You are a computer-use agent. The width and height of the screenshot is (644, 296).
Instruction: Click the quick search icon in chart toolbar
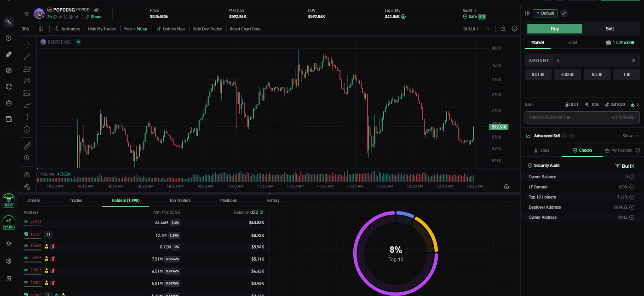pyautogui.click(x=503, y=29)
